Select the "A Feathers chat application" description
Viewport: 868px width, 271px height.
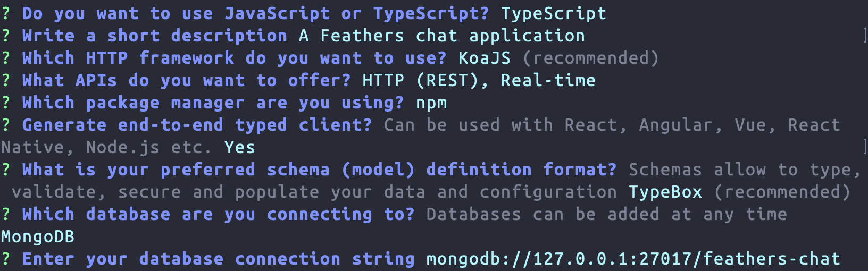(441, 36)
